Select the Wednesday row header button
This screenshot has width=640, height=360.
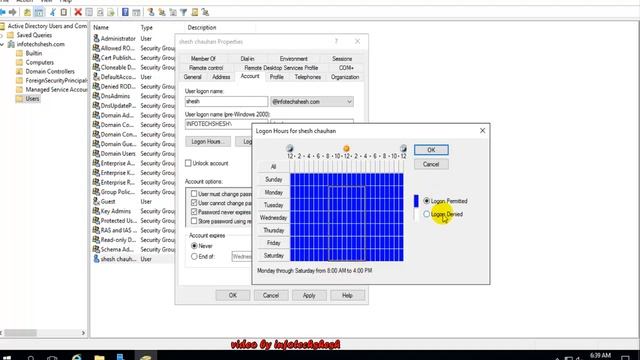coord(273,218)
